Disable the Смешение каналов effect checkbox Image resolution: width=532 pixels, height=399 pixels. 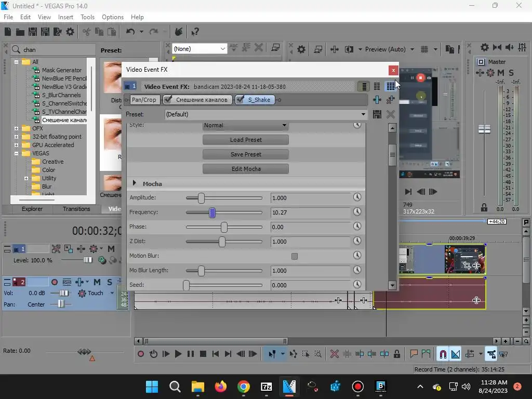pyautogui.click(x=168, y=100)
